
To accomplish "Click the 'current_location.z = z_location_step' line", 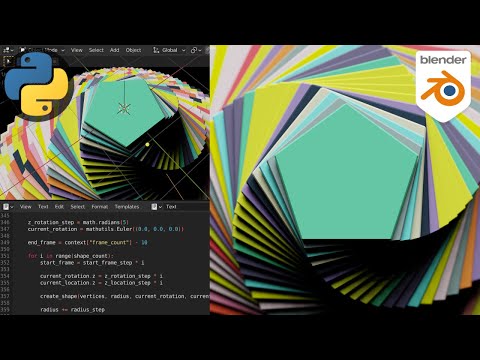I will click(101, 283).
